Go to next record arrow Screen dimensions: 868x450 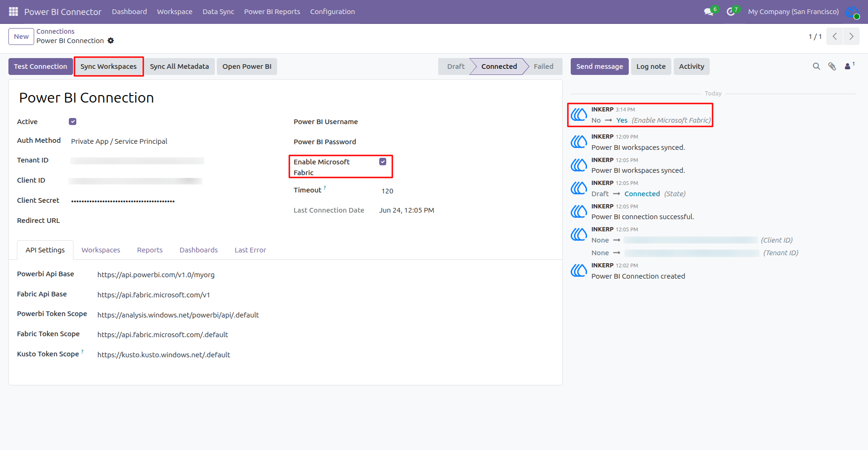(851, 37)
